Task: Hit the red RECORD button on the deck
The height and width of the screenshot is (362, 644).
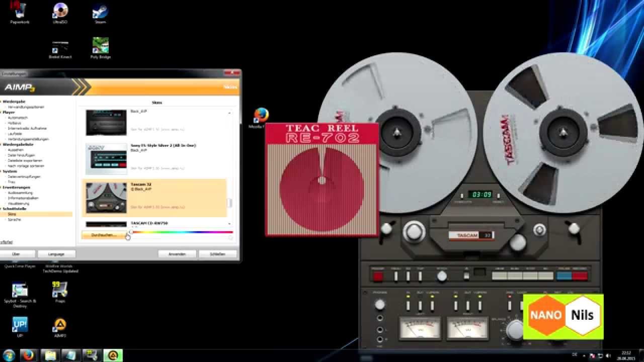Action: coord(580,276)
